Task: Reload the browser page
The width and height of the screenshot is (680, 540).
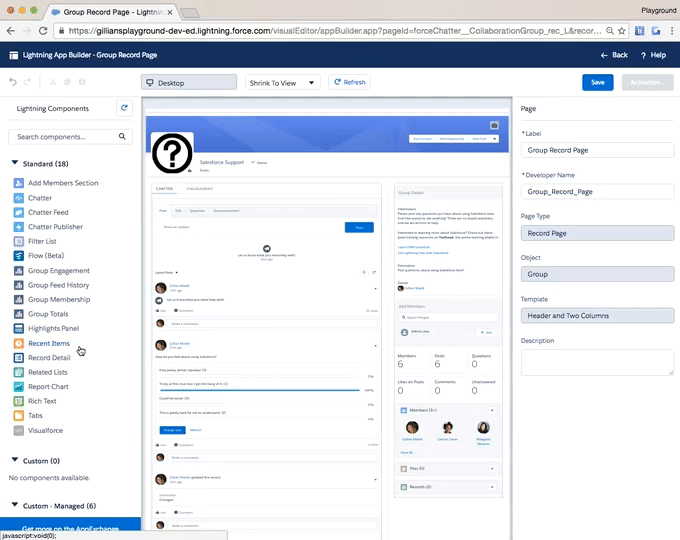Action: click(x=42, y=31)
